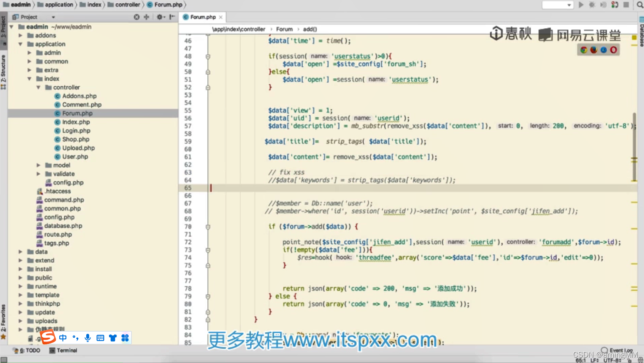Select application in the navigation breadcrumb
Viewport: 644px width, 363px height.
(55, 5)
